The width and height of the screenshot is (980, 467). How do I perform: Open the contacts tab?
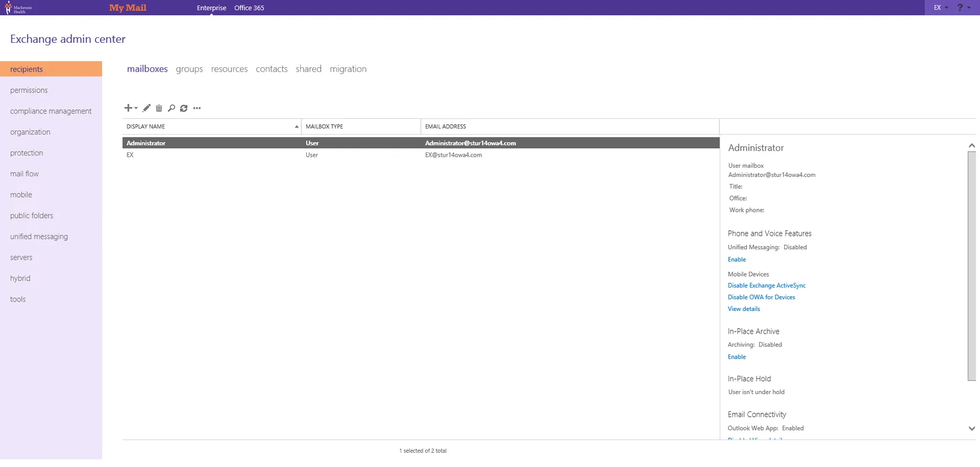pos(271,69)
